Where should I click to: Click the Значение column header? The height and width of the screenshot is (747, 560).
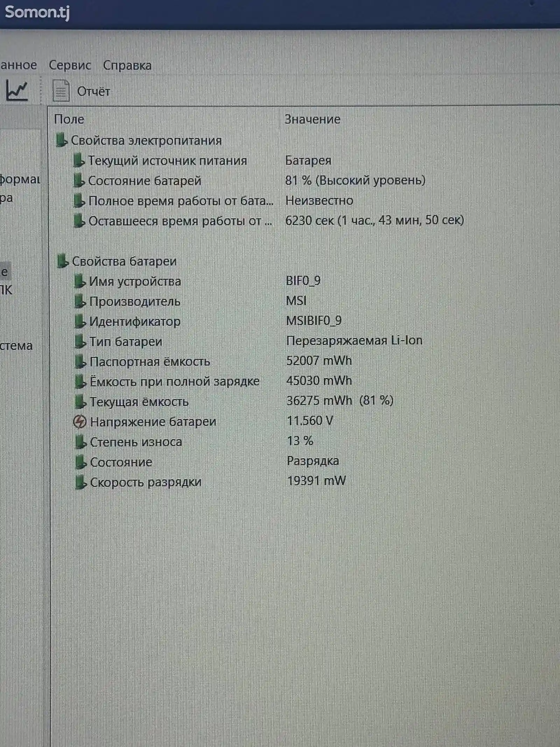[x=312, y=119]
